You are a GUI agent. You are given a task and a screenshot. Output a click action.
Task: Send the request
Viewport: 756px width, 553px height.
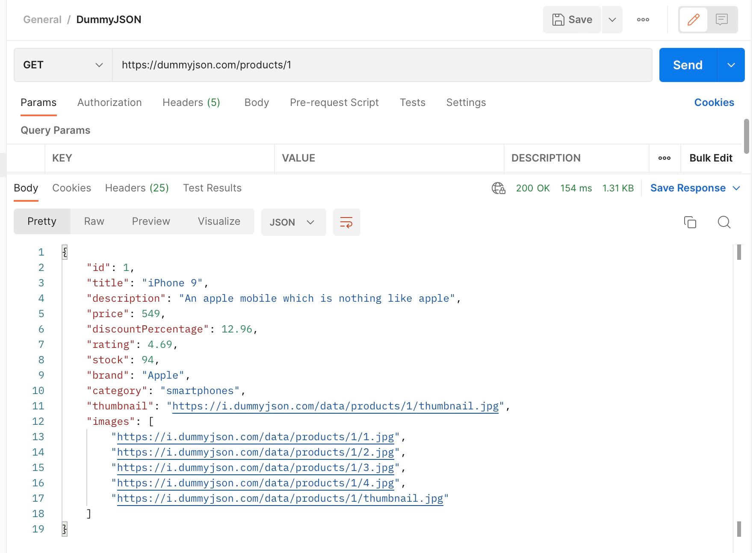688,65
